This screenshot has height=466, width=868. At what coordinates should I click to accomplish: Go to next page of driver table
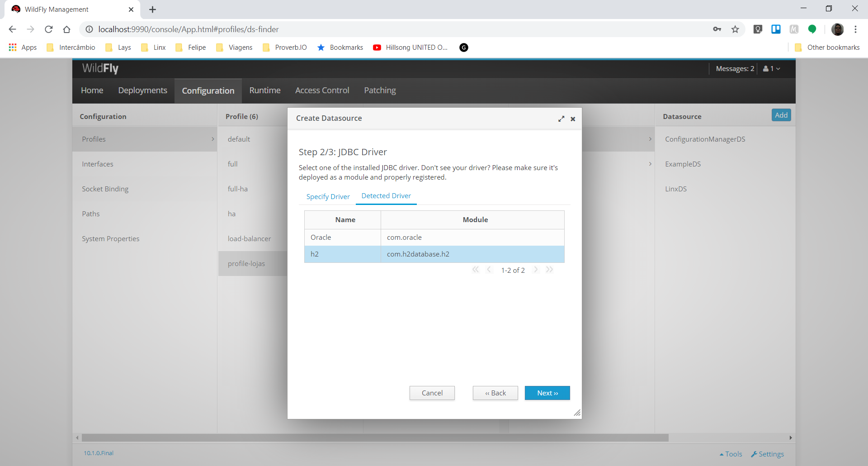(x=536, y=270)
